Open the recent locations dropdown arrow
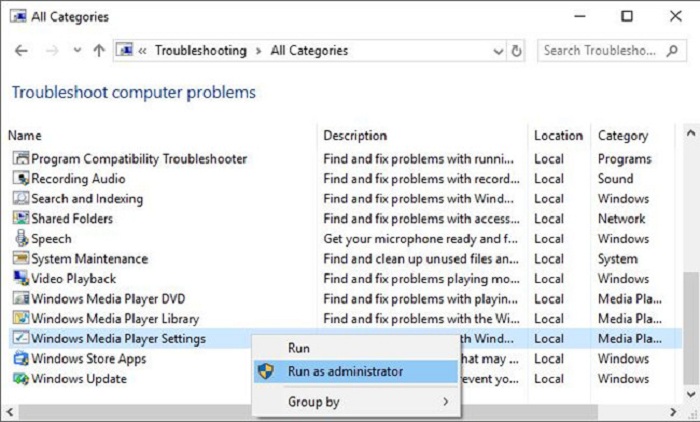This screenshot has height=422, width=700. [77, 50]
